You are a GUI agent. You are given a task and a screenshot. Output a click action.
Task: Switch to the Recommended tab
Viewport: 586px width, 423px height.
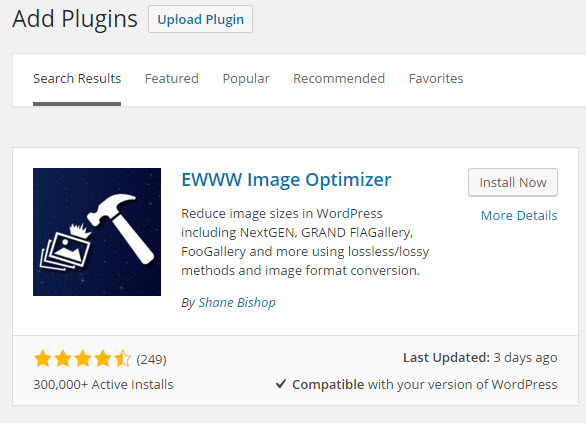tap(339, 78)
